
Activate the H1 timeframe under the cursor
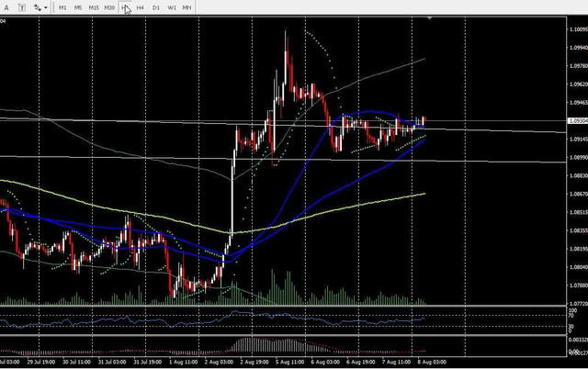coord(125,7)
